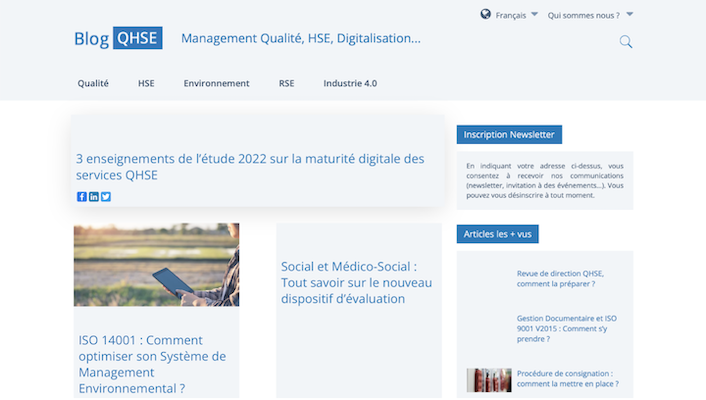
Task: Click the Inscription Newsletter heading button
Action: (x=509, y=135)
